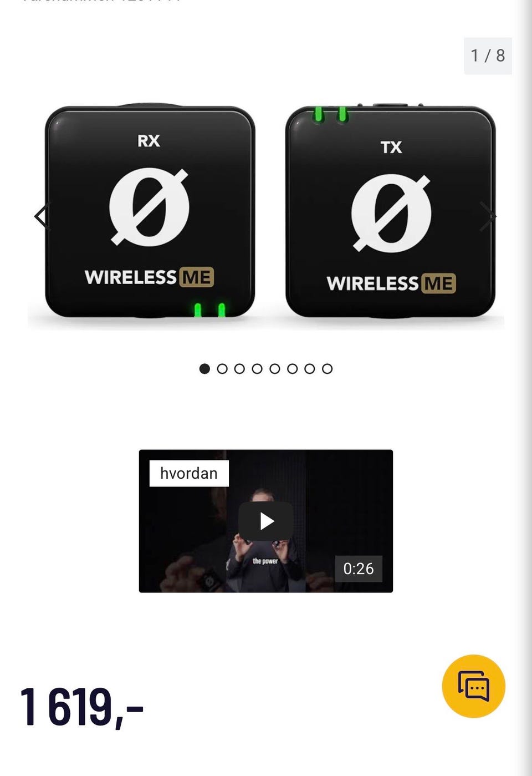Viewport: 532px width, 776px height.
Task: Tap the RX receiver product image
Action: point(150,211)
